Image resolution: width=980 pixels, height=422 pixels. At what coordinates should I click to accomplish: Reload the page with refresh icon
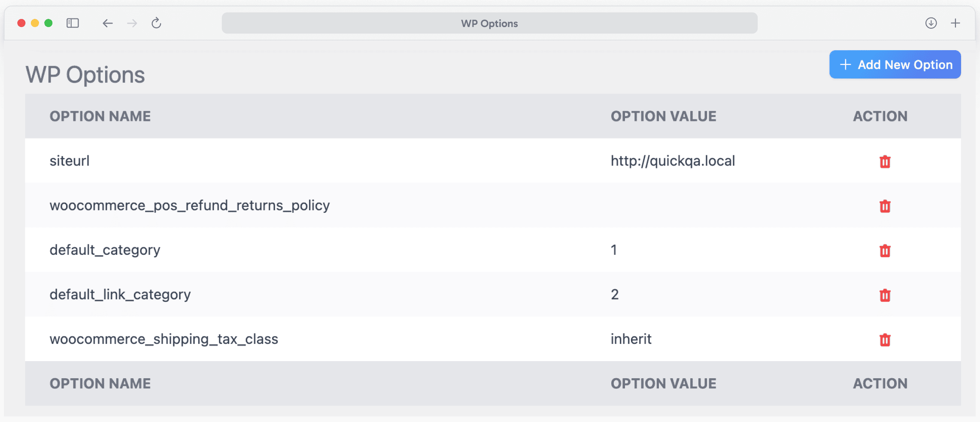(x=156, y=23)
